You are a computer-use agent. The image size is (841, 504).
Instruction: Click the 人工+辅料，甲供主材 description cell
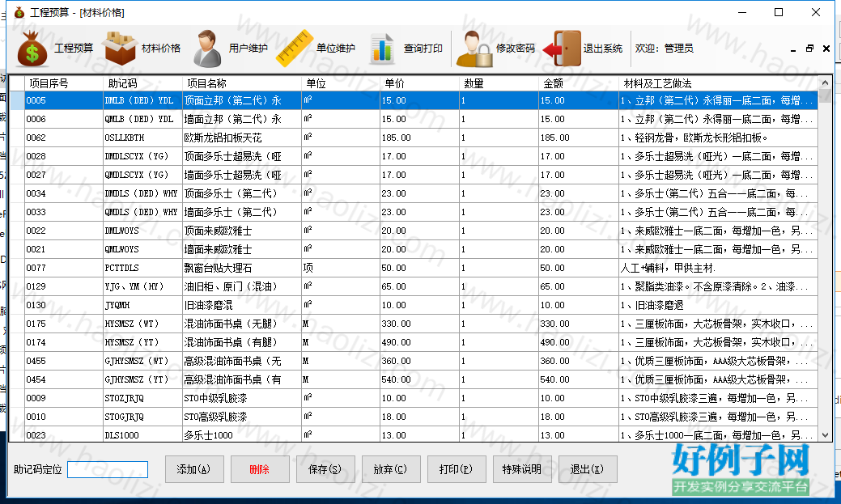(x=718, y=268)
